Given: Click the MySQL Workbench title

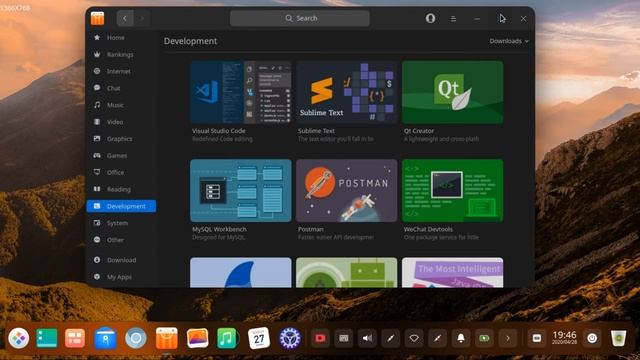Looking at the screenshot, I should point(219,229).
